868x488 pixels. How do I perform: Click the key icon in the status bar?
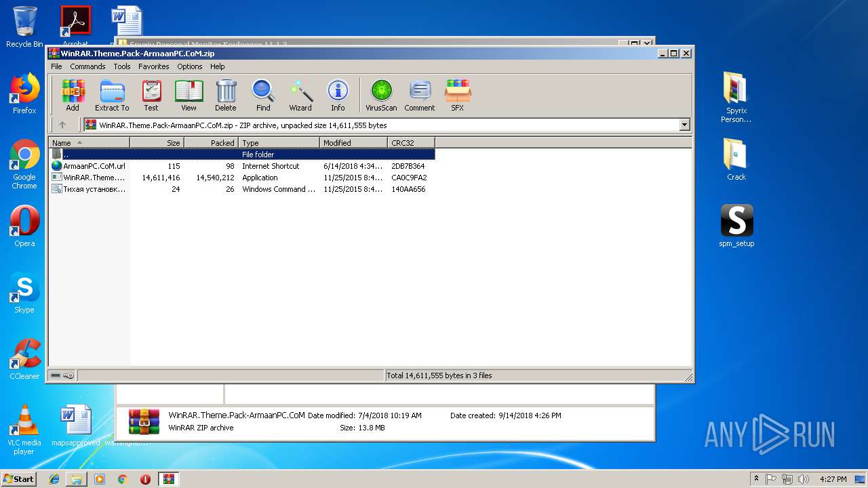pyautogui.click(x=68, y=375)
